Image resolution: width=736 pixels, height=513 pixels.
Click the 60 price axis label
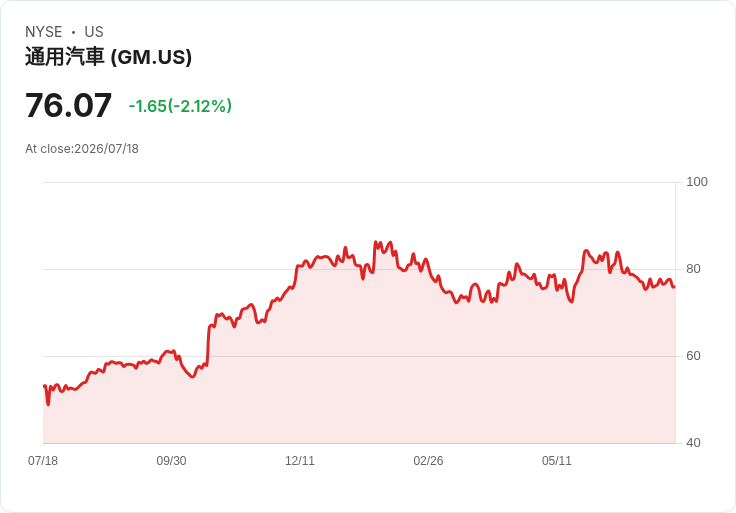click(x=693, y=356)
